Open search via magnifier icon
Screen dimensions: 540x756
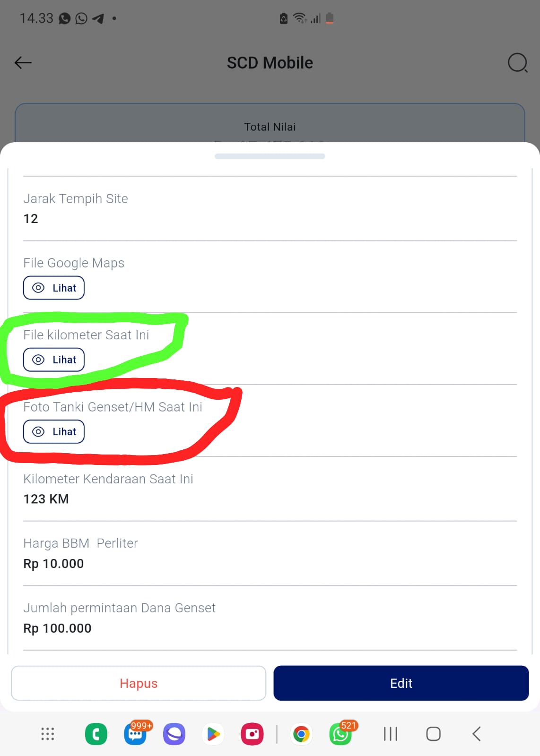coord(517,62)
